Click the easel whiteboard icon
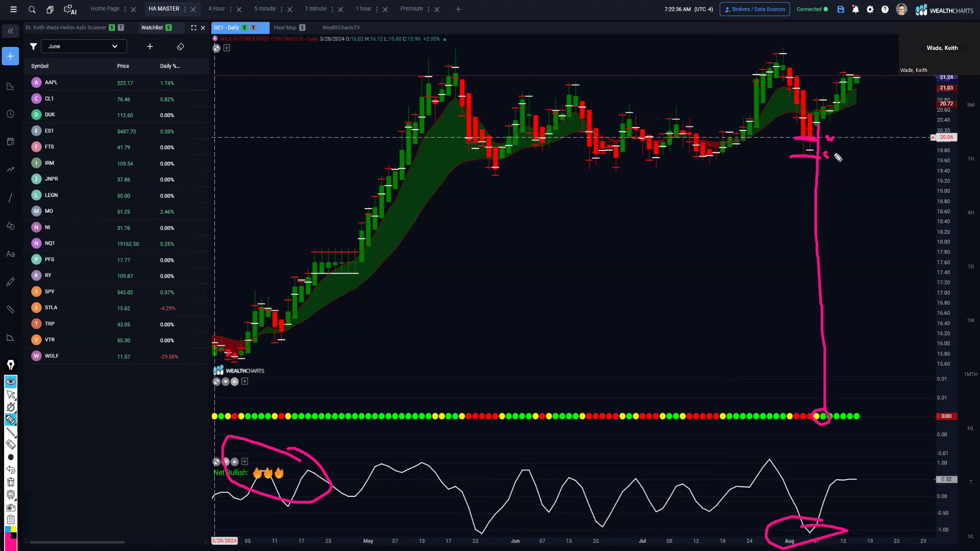This screenshot has height=551, width=980. [x=11, y=494]
